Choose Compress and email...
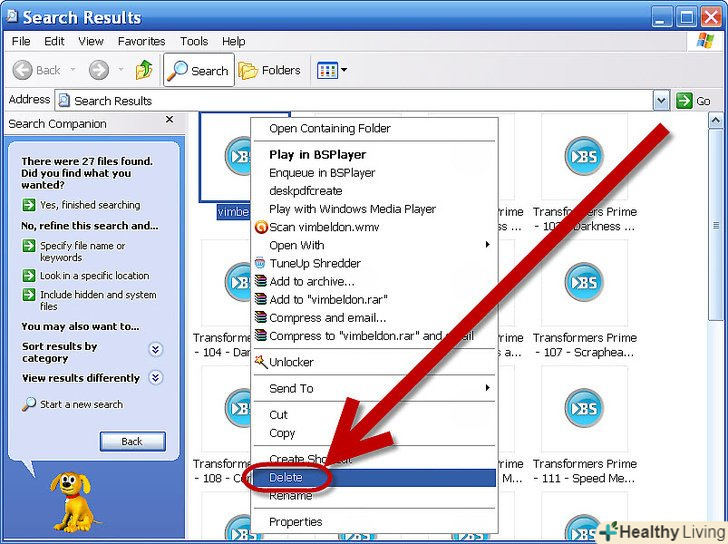This screenshot has width=728, height=544. (374, 317)
